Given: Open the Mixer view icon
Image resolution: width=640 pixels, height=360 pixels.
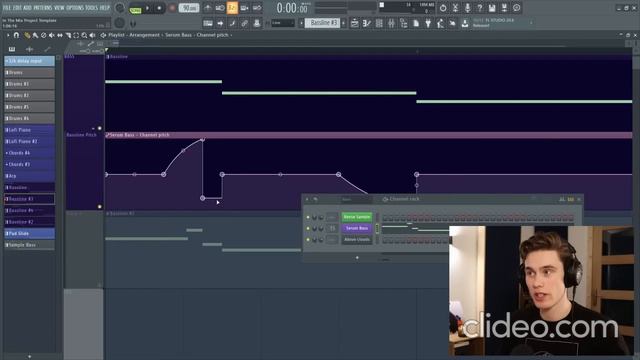Looking at the screenshot, I should pos(391,23).
